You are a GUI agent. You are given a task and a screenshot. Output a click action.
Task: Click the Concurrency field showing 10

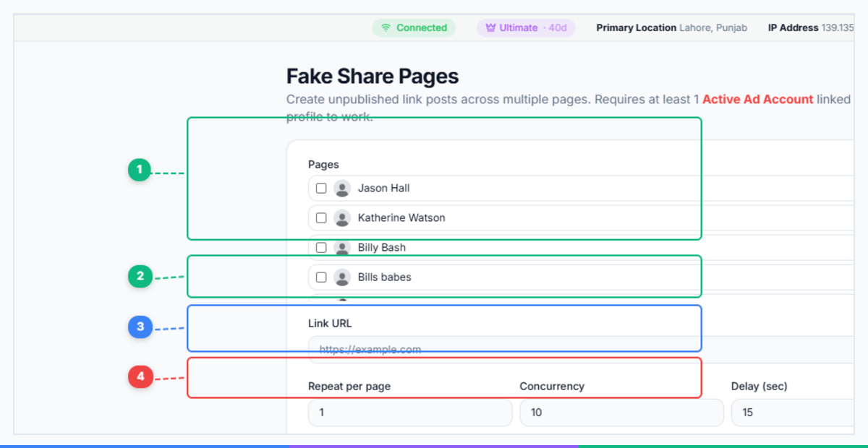pyautogui.click(x=621, y=413)
